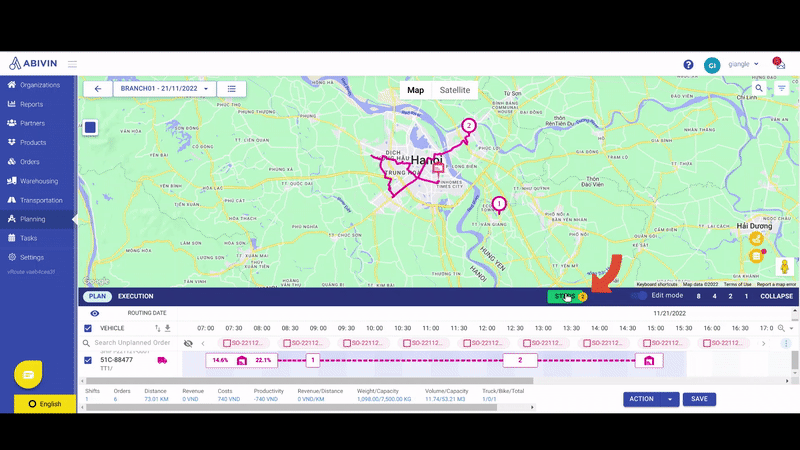Click the start depot icon on route timeline
Screen dimensions: 800x450
(242, 361)
